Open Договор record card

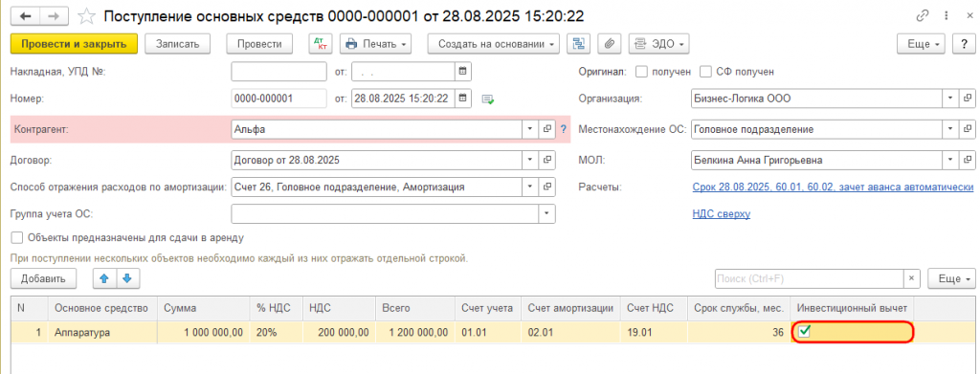(547, 160)
